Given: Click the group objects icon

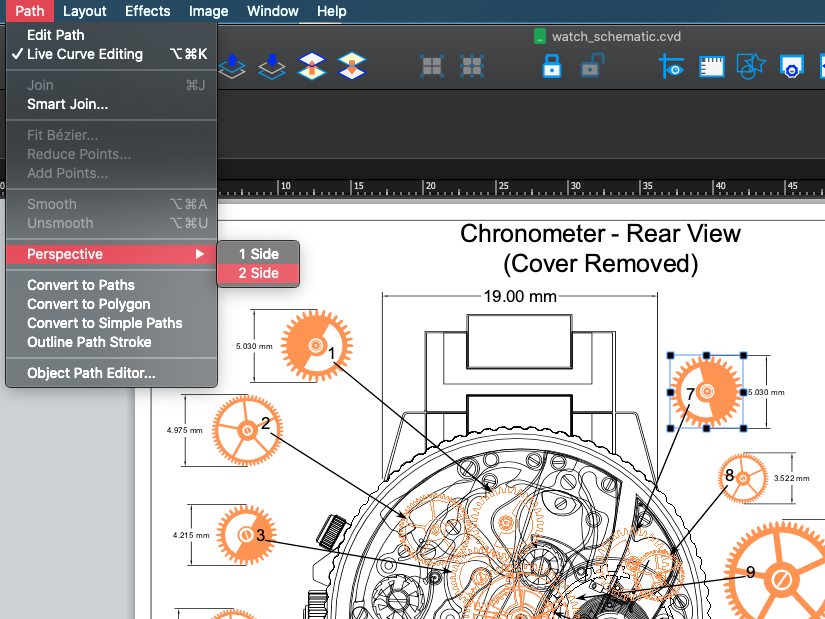Looking at the screenshot, I should [x=432, y=66].
